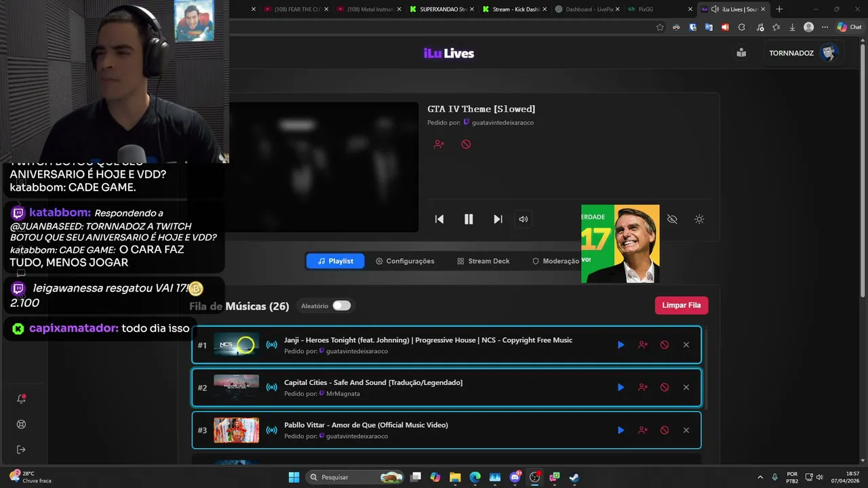Remove-user icon under GTA IV Theme
The width and height of the screenshot is (868, 488).
click(x=439, y=144)
